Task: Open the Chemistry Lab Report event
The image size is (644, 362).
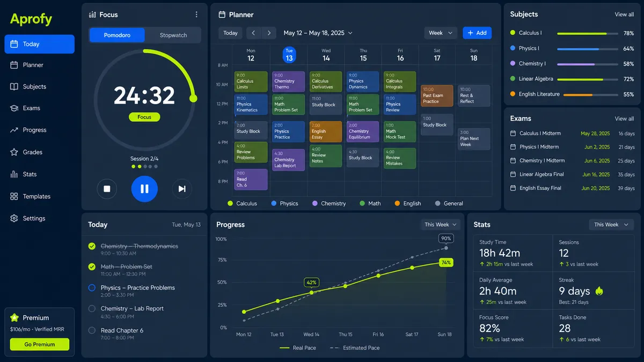Action: click(x=288, y=160)
